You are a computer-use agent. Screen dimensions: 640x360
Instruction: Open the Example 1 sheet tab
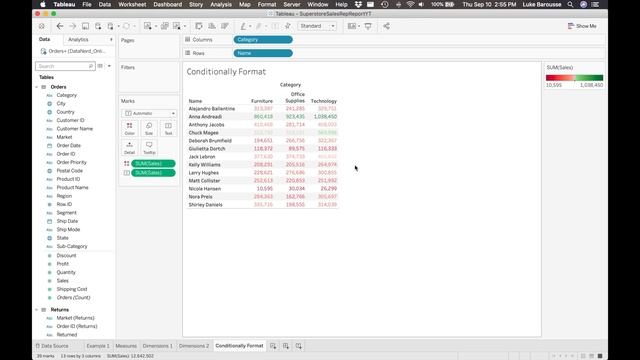pos(98,346)
